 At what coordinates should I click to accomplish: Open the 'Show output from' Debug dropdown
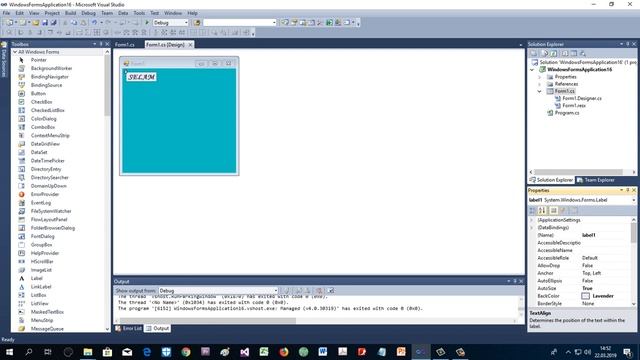point(276,291)
